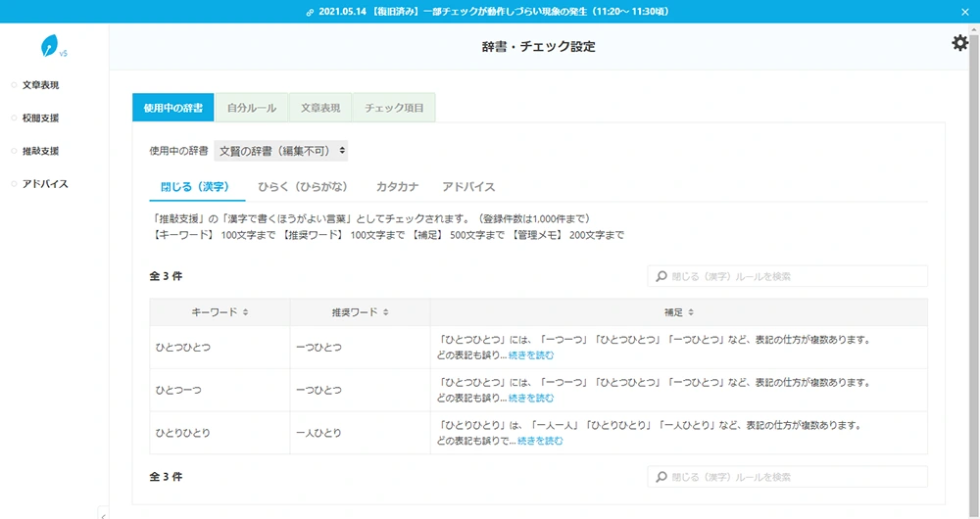Switch to the 自分ルール tab
Screen dimensions: 980x519
(251, 108)
